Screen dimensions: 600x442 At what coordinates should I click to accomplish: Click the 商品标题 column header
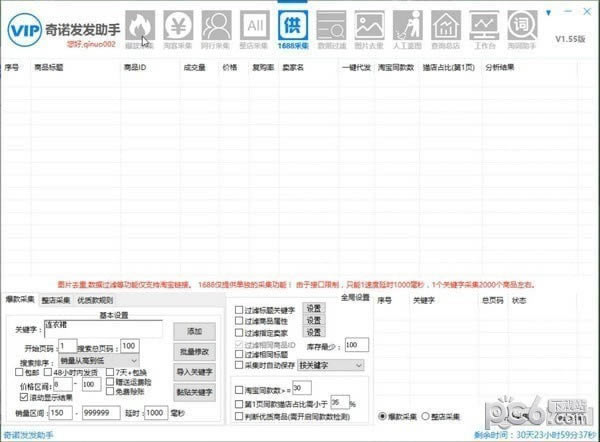point(49,67)
